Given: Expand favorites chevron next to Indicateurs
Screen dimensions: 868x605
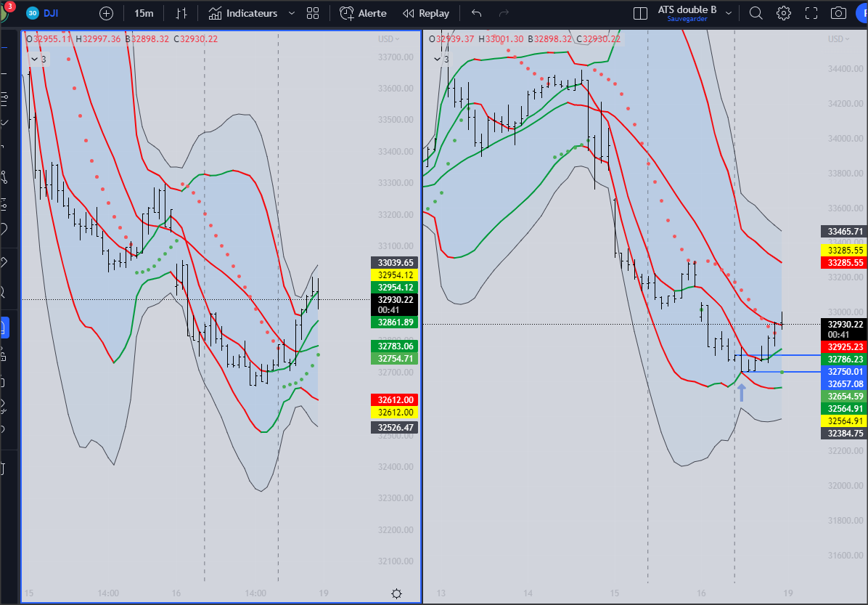Looking at the screenshot, I should pyautogui.click(x=292, y=13).
